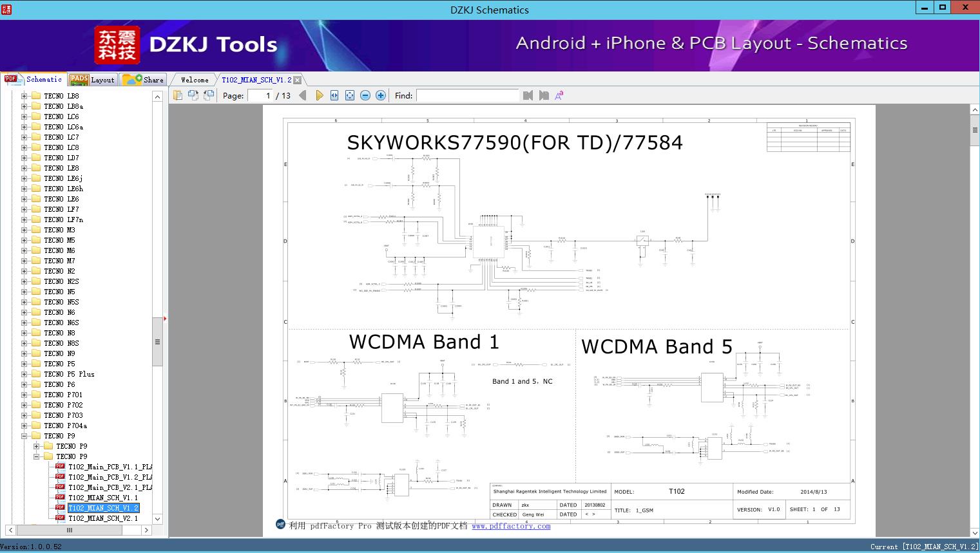The width and height of the screenshot is (980, 553).
Task: Select TECNO LE6h in the tree
Action: [63, 189]
